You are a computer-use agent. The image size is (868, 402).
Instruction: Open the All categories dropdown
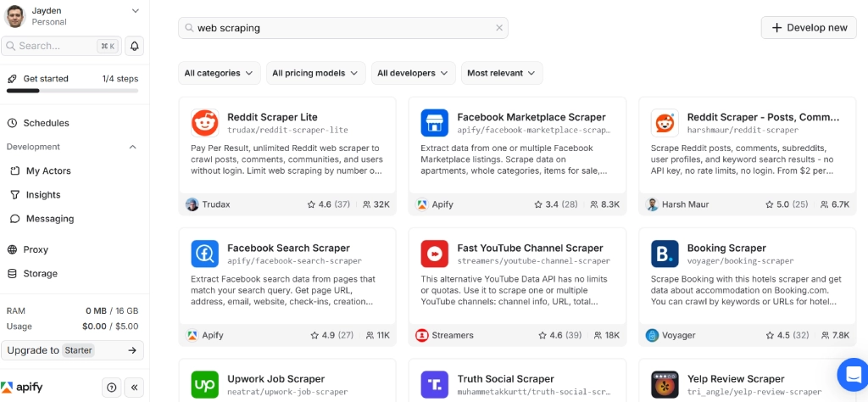point(219,73)
